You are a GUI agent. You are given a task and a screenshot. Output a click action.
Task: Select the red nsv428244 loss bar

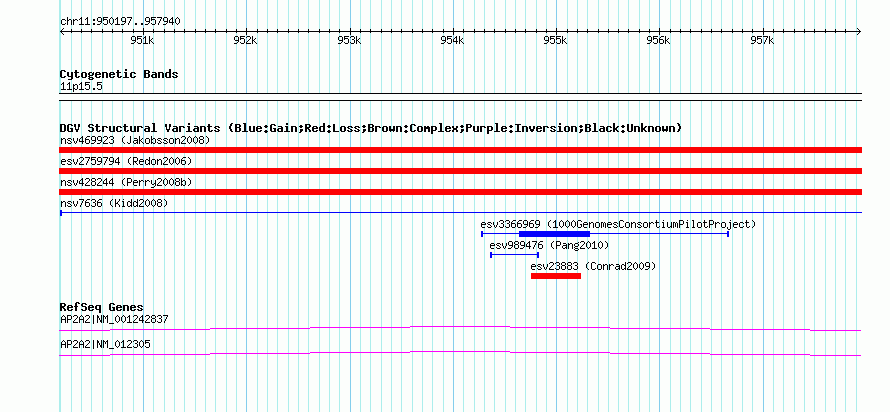click(x=460, y=192)
